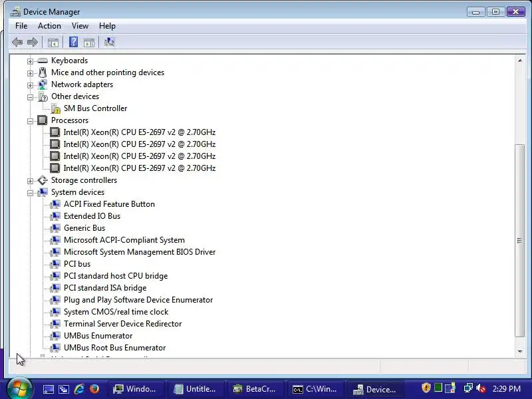Open the Help toolbar icon

(x=73, y=42)
